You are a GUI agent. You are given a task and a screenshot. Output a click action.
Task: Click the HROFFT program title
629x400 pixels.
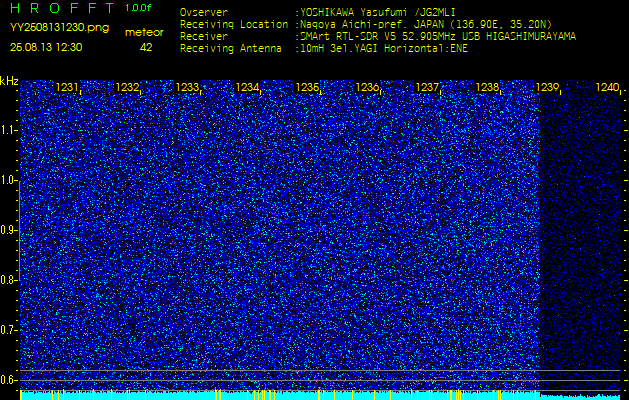click(x=62, y=8)
